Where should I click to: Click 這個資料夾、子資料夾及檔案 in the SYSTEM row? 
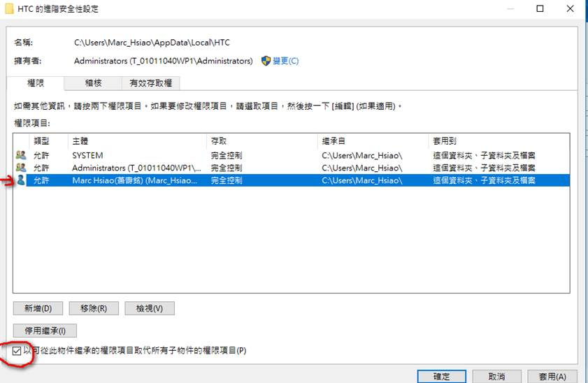coord(484,155)
